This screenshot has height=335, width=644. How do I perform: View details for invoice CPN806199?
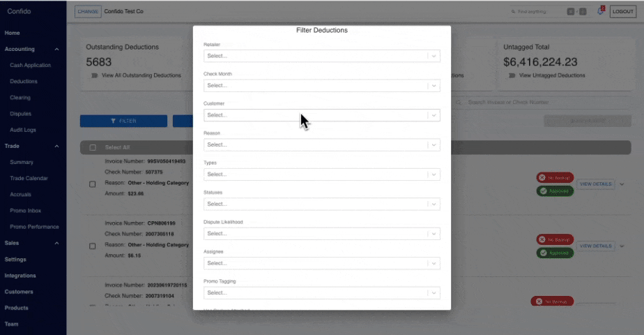pos(595,246)
